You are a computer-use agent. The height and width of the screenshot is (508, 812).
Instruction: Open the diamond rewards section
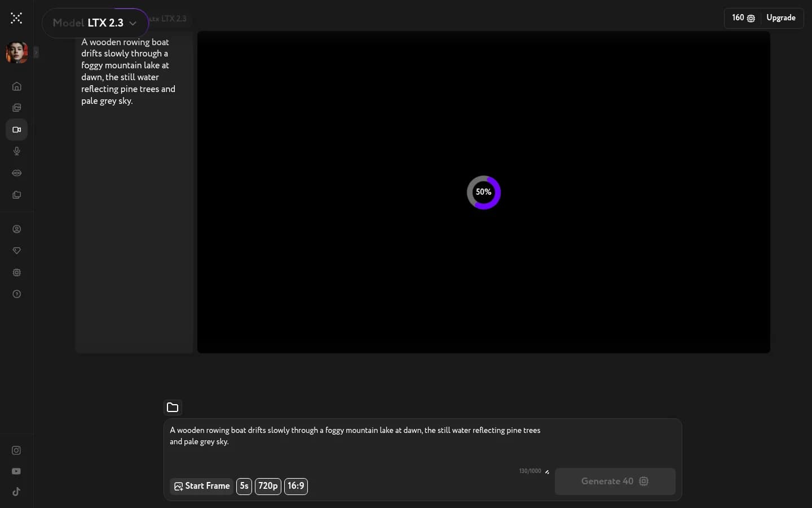[x=16, y=251]
